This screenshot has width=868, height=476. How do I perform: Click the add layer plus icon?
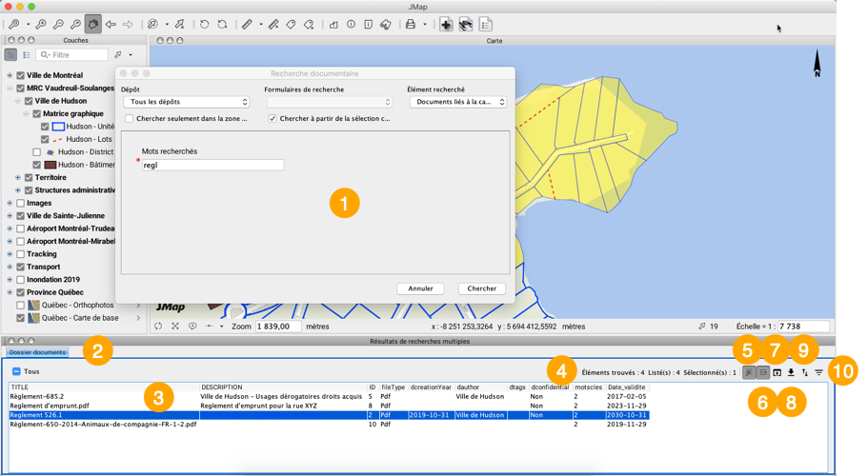coord(445,24)
